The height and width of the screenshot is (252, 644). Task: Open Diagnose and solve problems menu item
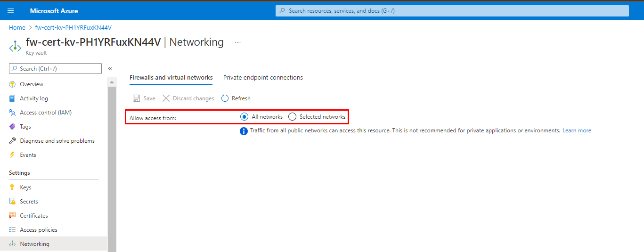58,141
